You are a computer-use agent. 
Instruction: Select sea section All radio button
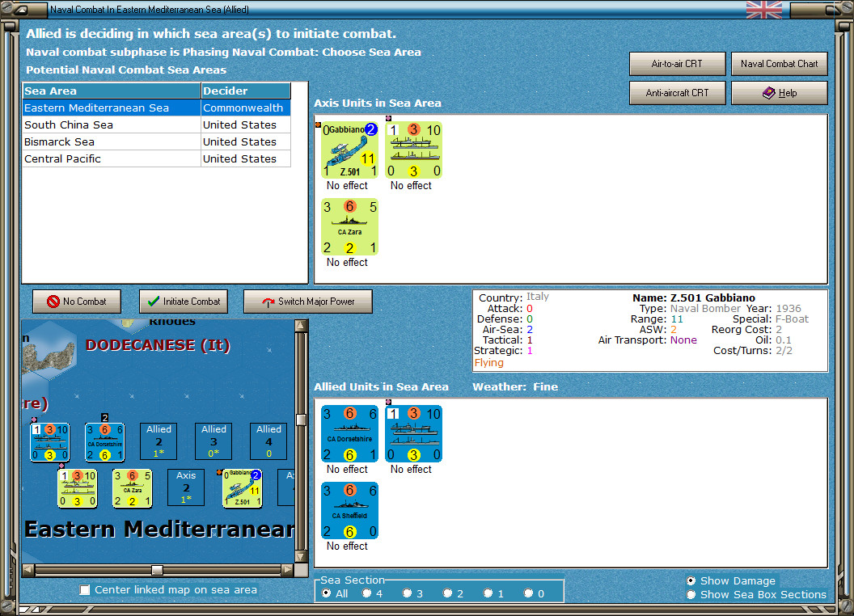tap(326, 593)
